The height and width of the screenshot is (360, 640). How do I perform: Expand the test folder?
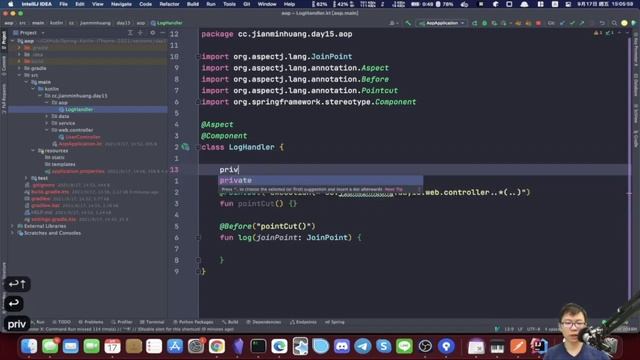point(27,178)
